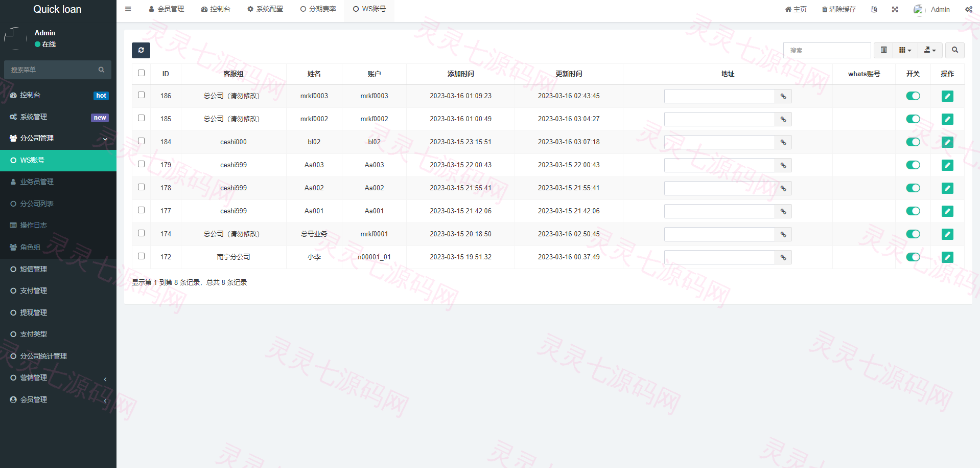This screenshot has height=468, width=980.
Task: Check the select-all checkbox in table header
Action: pos(142,73)
